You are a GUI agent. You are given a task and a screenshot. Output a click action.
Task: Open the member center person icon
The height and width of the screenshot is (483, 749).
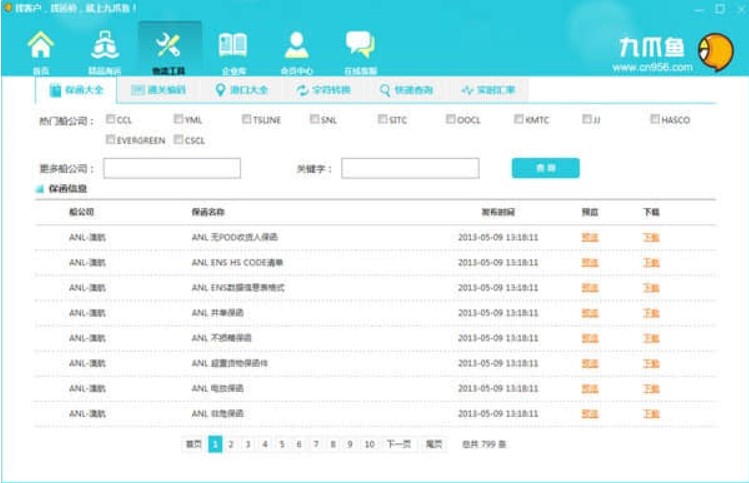pos(296,46)
